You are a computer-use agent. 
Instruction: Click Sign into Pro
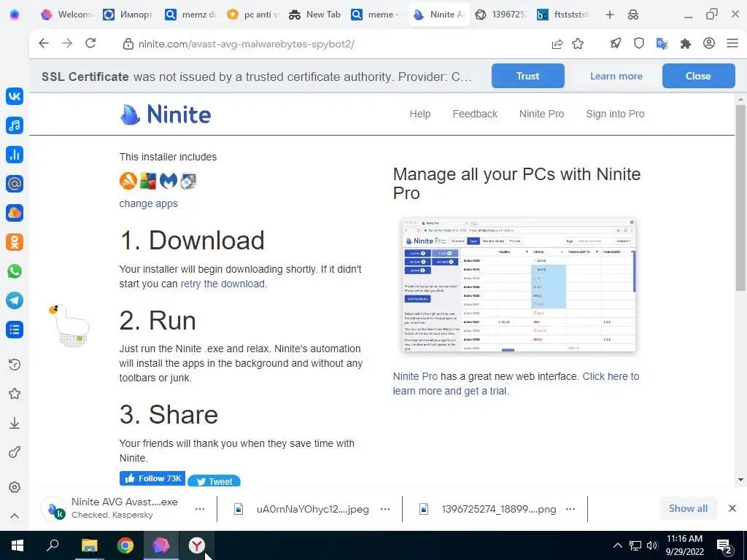(615, 114)
